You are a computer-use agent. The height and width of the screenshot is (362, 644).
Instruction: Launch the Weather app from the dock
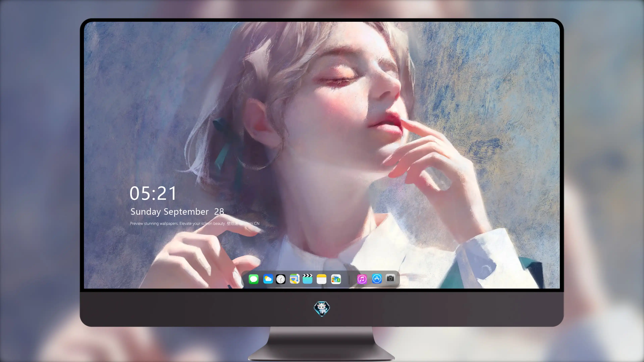pyautogui.click(x=268, y=279)
